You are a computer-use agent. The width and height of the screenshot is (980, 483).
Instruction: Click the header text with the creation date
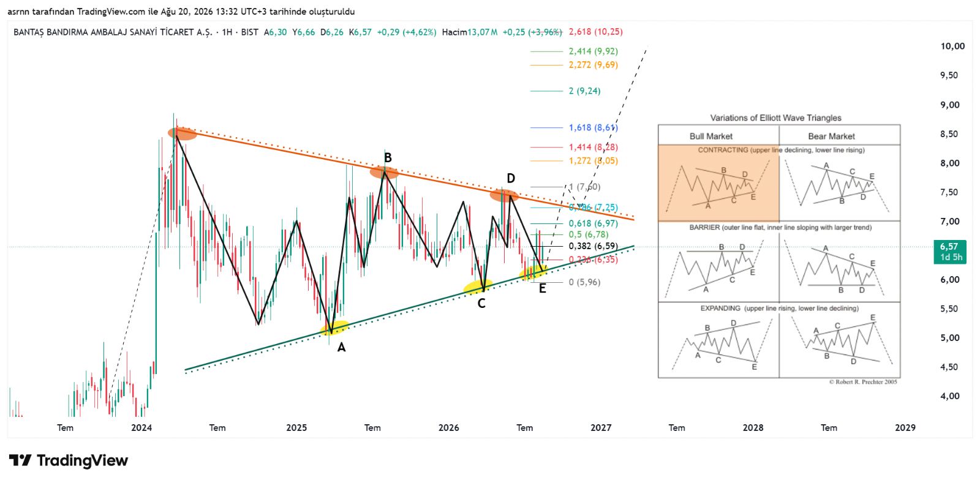click(181, 12)
